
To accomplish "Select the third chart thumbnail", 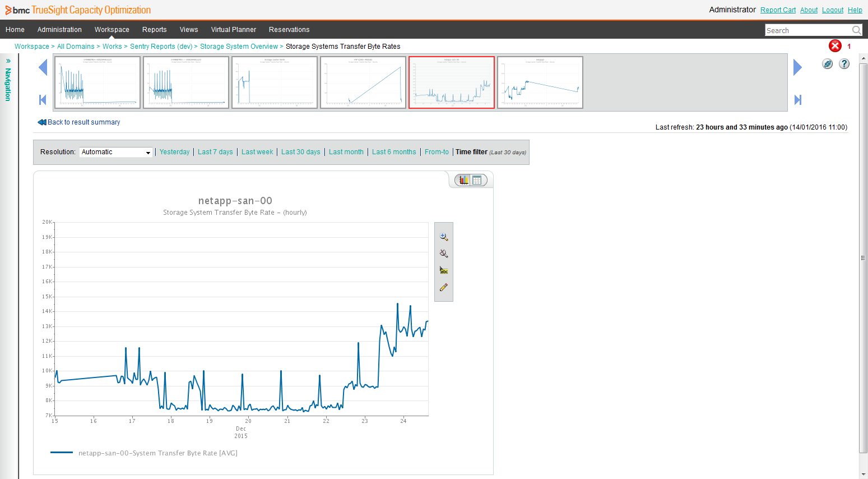I will pyautogui.click(x=275, y=82).
